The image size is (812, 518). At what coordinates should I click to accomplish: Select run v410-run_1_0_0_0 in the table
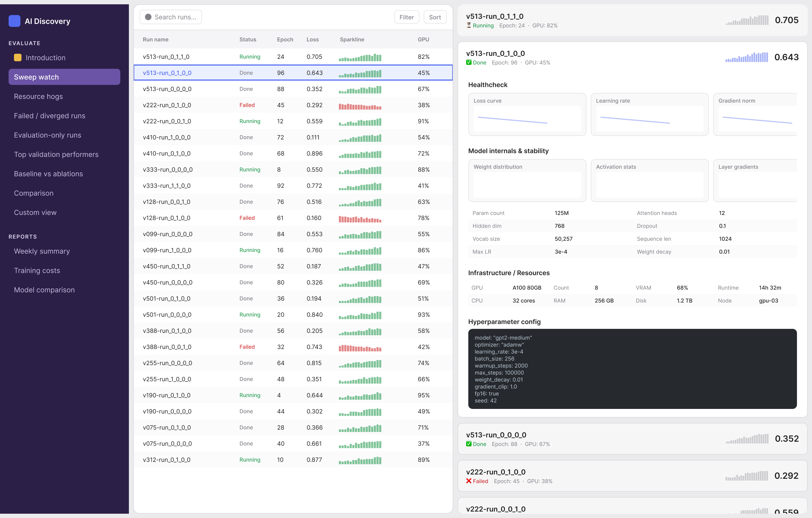click(x=293, y=137)
